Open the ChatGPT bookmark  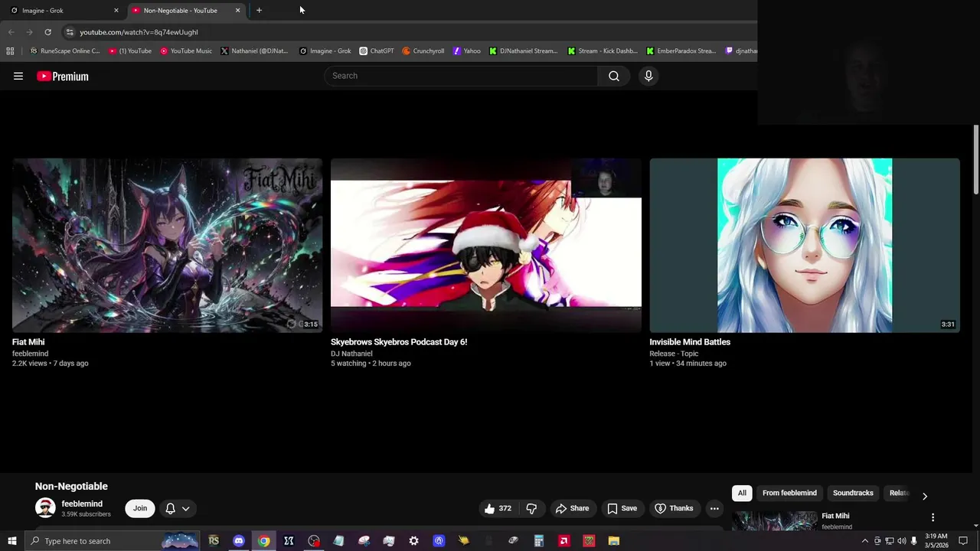(377, 51)
